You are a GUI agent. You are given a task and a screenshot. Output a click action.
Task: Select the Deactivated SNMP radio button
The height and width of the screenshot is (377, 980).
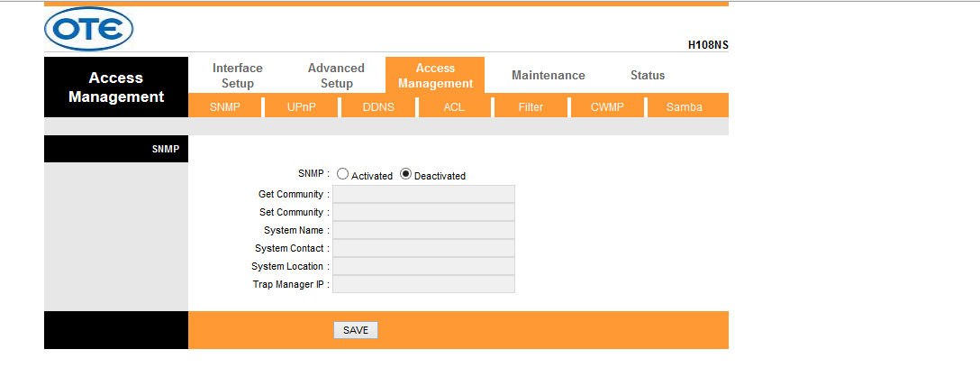(405, 174)
